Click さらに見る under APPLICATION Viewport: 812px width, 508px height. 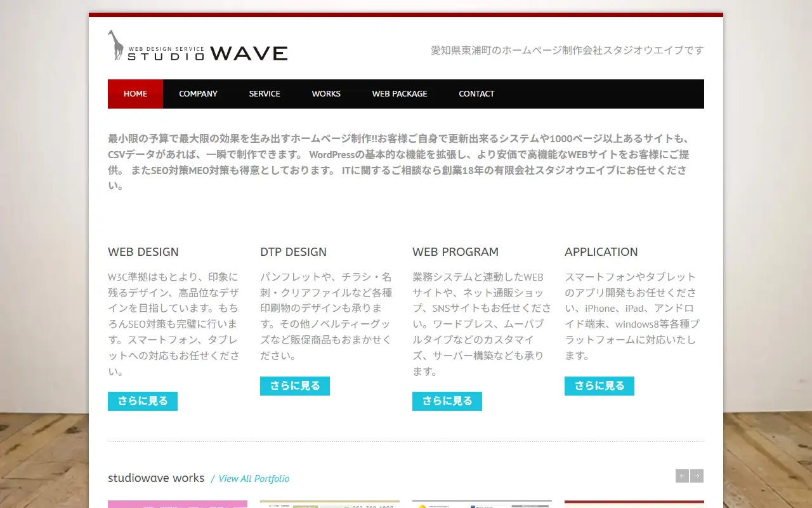tap(599, 386)
